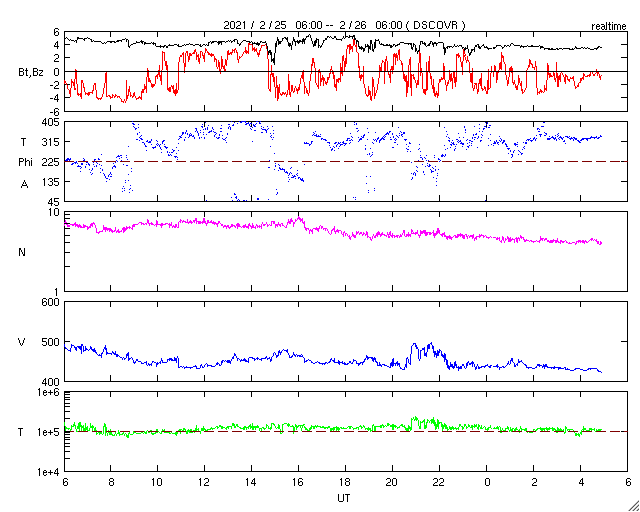Click the '1e+4' temperature tick label
Viewport: 640px width, 512px height.
pos(49,472)
